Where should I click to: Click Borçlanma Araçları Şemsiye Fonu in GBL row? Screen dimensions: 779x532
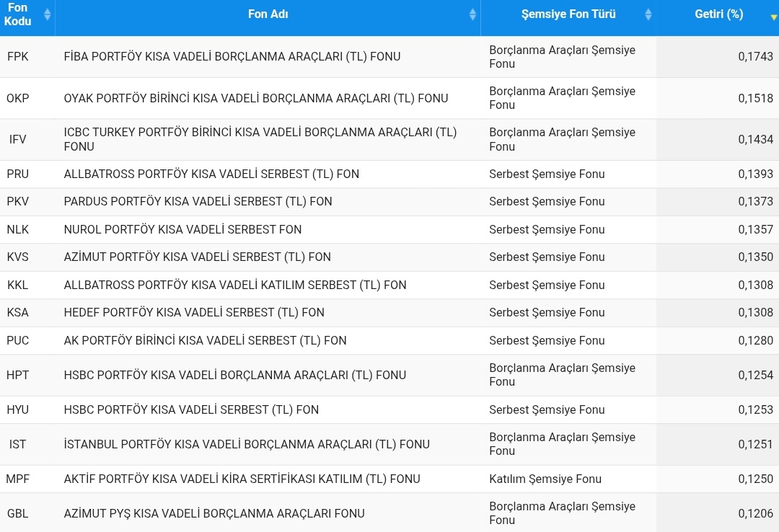pos(562,514)
